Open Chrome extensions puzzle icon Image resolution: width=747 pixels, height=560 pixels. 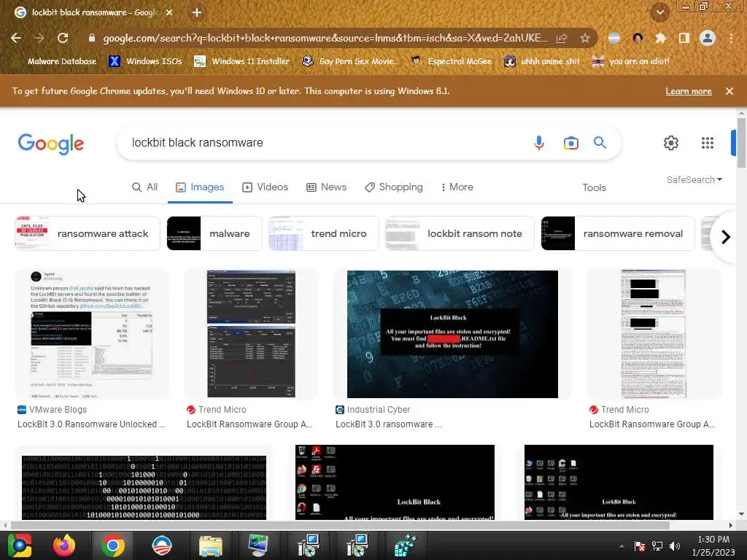coord(660,38)
